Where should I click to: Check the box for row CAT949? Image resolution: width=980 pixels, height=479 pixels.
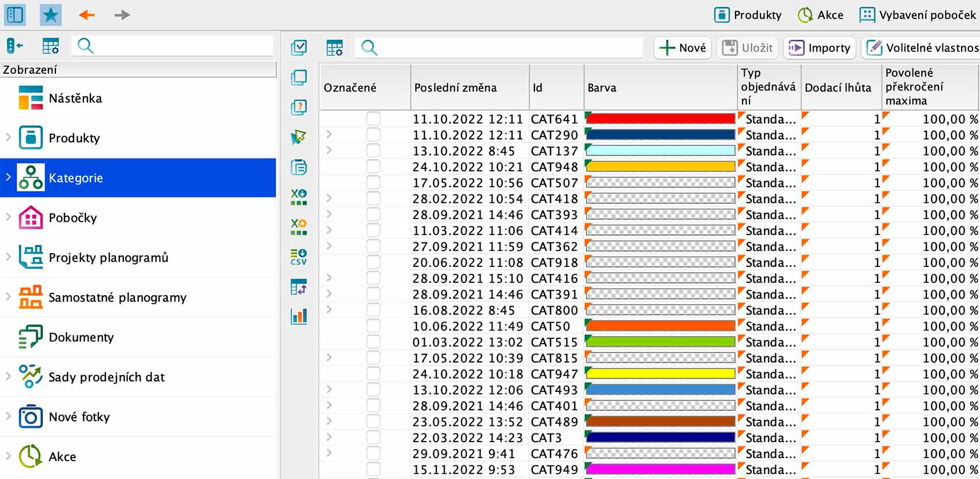[x=374, y=469]
